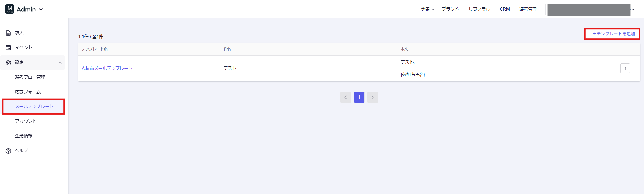This screenshot has height=194, width=644.
Task: Open the リファラル menu item
Action: click(x=479, y=9)
